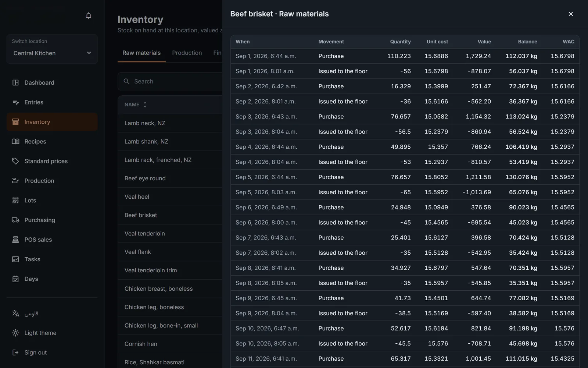Click the sign out arrow icon
Image resolution: width=588 pixels, height=368 pixels.
pyautogui.click(x=15, y=353)
